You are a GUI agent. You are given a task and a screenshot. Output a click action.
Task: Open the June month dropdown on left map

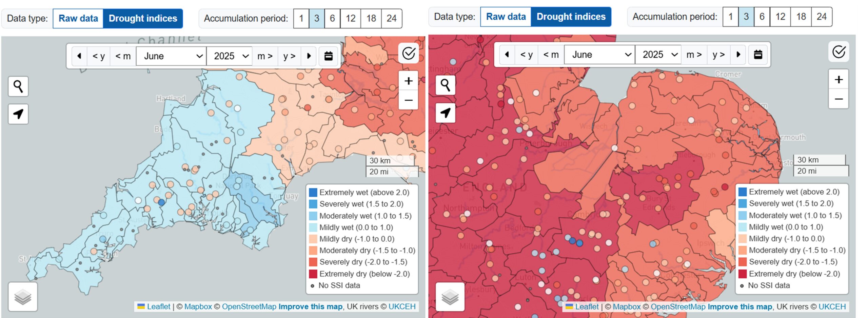pos(172,56)
